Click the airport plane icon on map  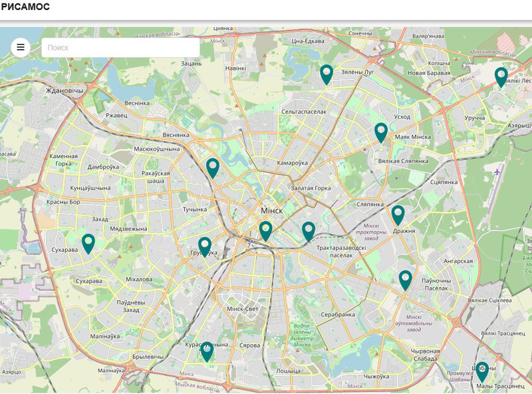click(497, 171)
